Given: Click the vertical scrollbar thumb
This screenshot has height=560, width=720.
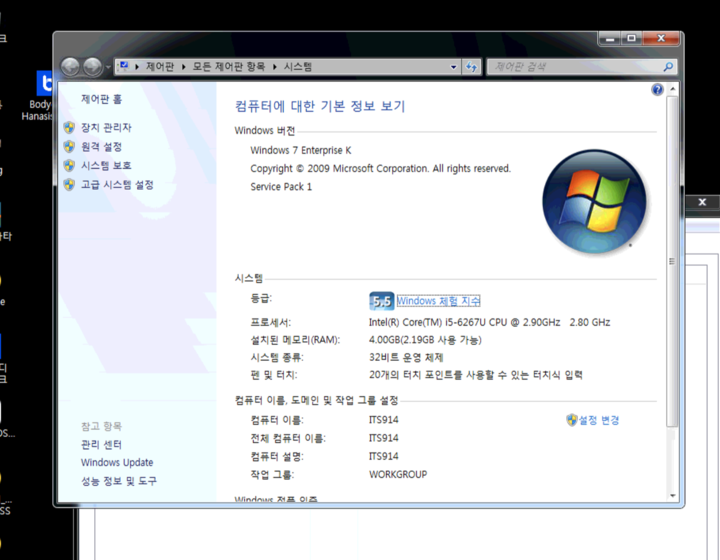Looking at the screenshot, I should click(673, 262).
